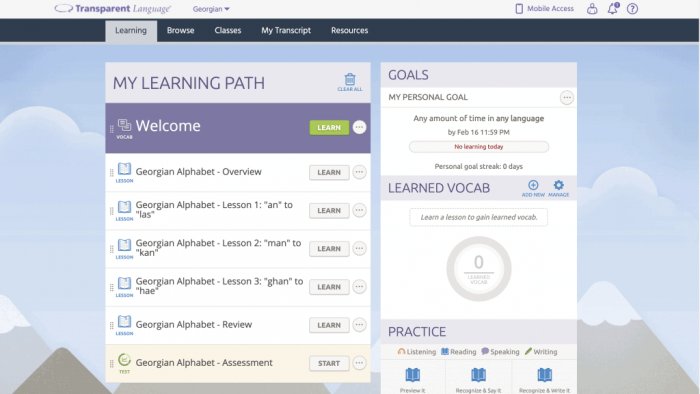
Task: Click the Assessment test icon
Action: coord(124,363)
